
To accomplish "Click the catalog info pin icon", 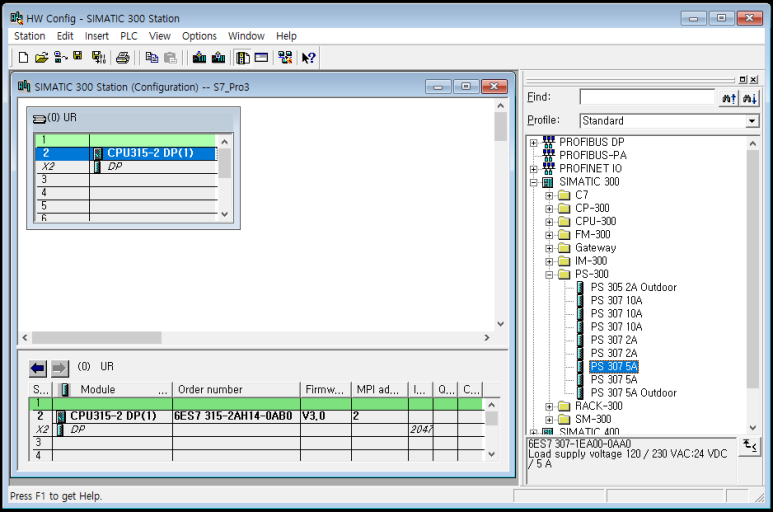I will tap(750, 446).
